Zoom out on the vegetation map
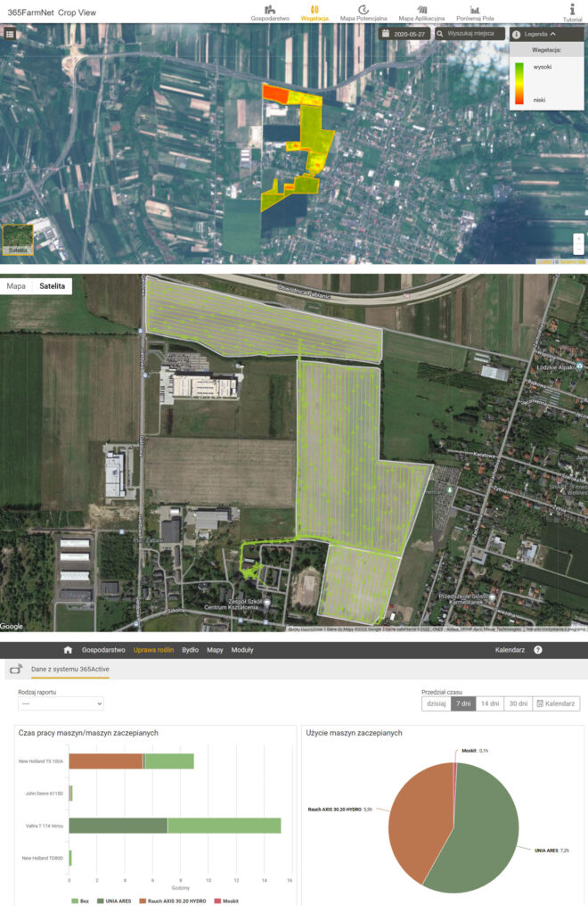588x913 pixels. pos(578,250)
